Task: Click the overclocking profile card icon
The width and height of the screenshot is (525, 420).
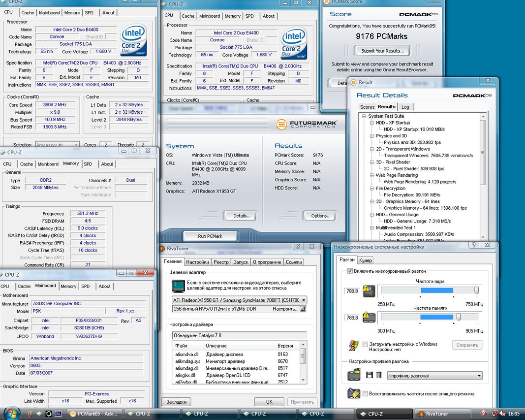Action: [x=354, y=375]
